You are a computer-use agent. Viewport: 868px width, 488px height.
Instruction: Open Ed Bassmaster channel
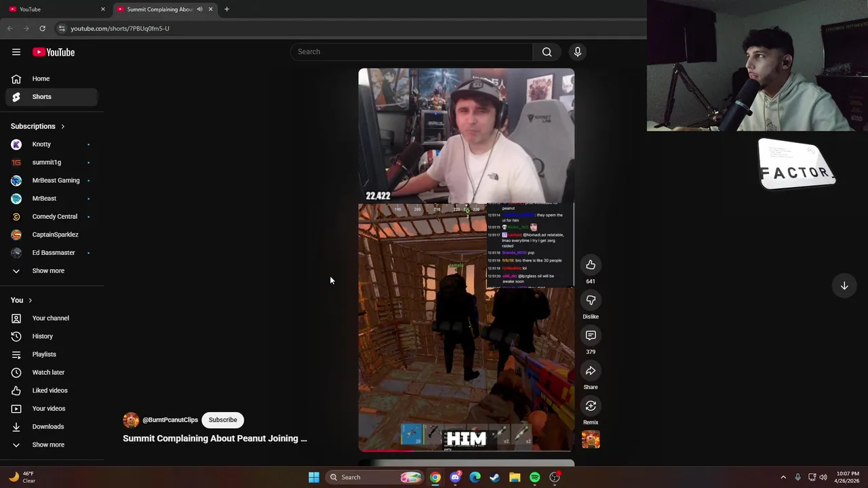pos(52,253)
